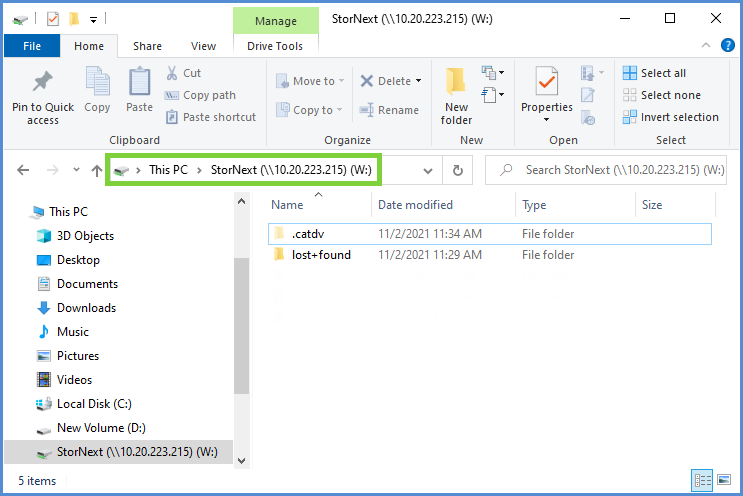Expand the Properties dropdown arrow
The height and width of the screenshot is (496, 743).
click(x=546, y=120)
